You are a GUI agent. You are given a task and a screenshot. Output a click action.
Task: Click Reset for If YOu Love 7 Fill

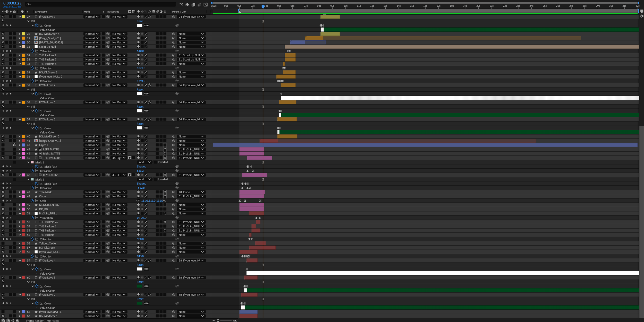pyautogui.click(x=140, y=90)
